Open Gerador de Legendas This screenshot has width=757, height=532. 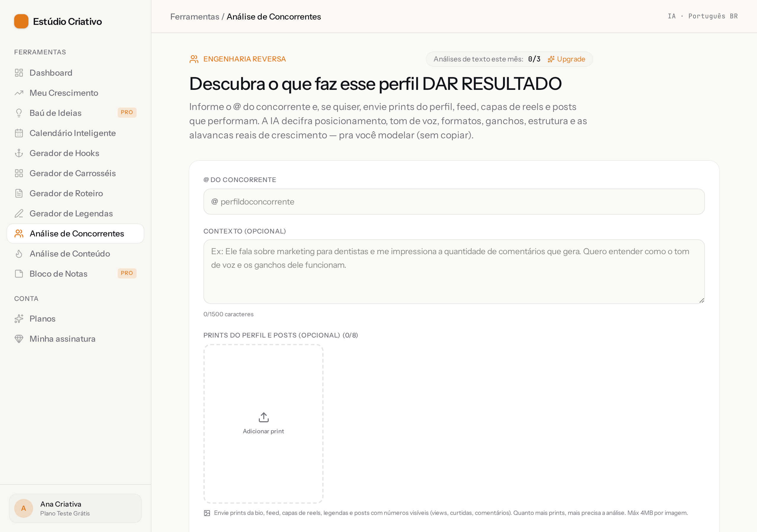[x=75, y=214]
